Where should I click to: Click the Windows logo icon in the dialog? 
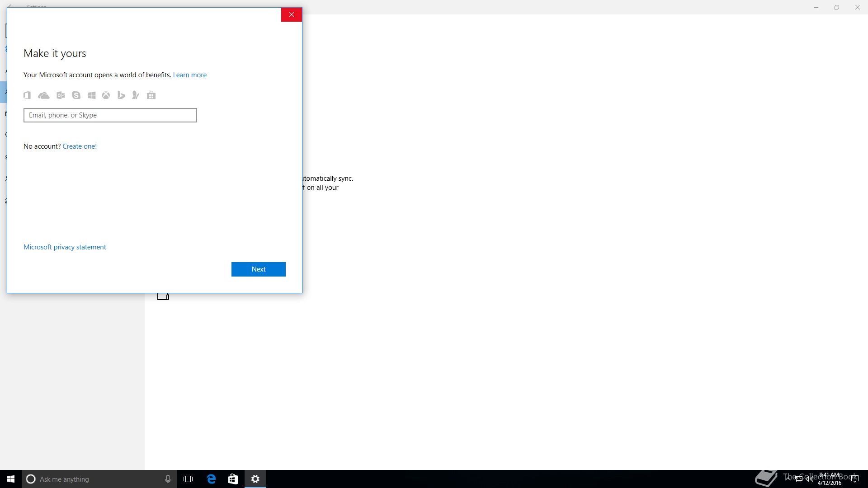click(x=92, y=95)
